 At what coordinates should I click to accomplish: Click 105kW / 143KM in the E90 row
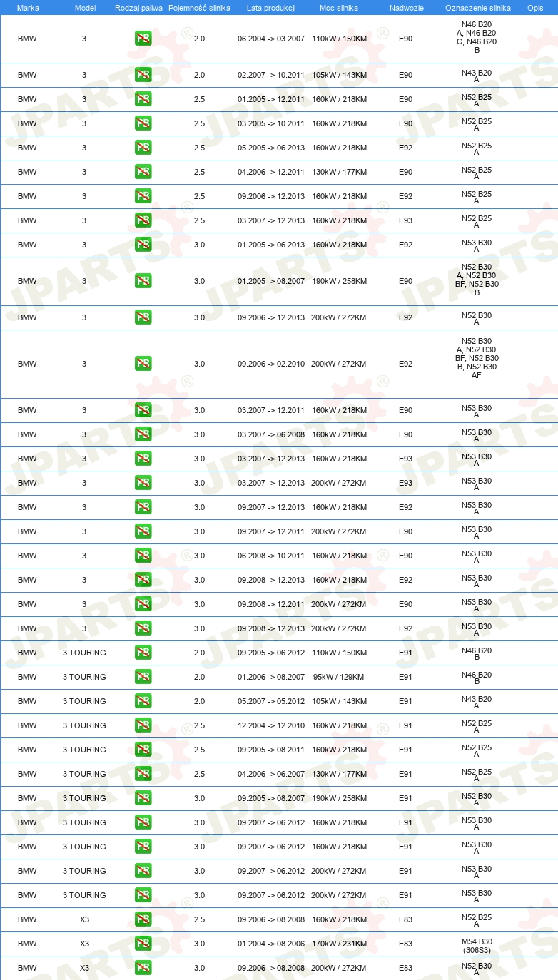coord(339,75)
